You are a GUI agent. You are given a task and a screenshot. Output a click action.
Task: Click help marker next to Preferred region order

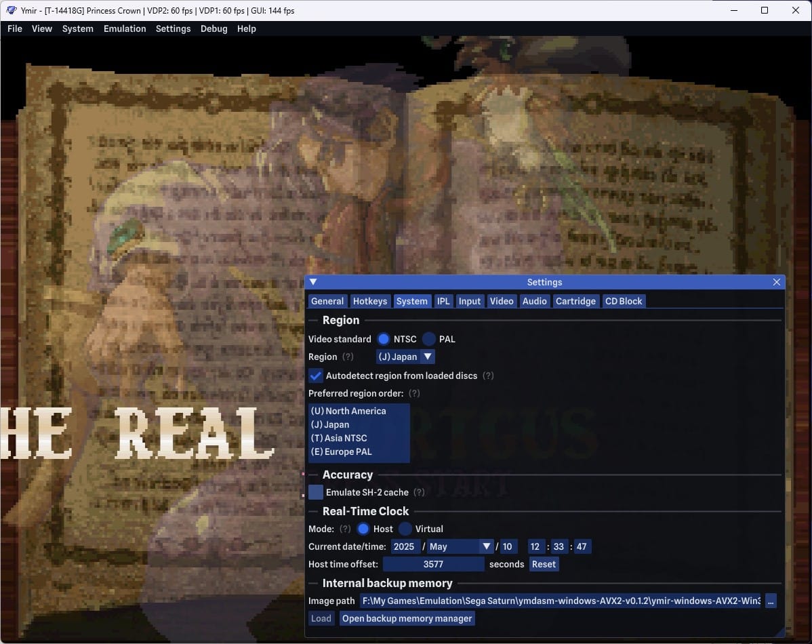(414, 393)
